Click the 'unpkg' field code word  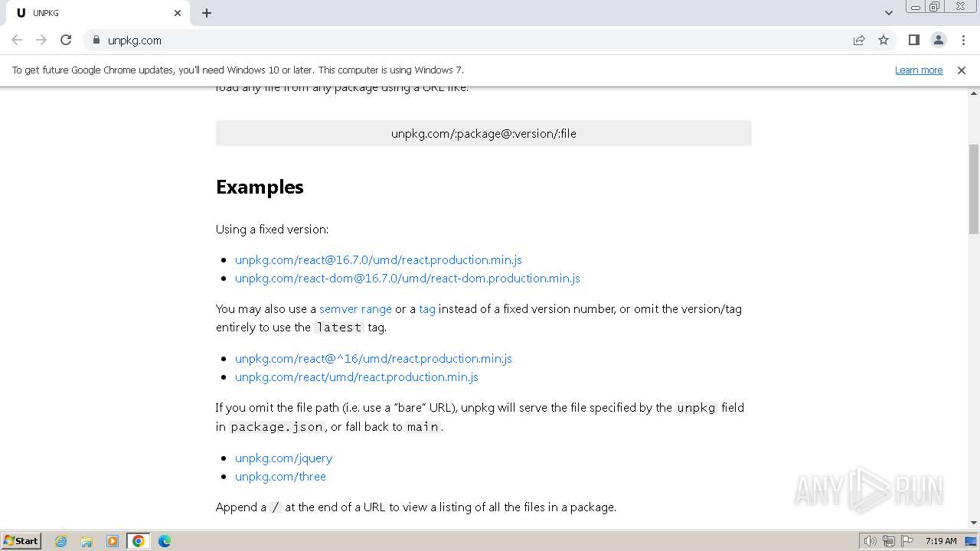pos(697,408)
